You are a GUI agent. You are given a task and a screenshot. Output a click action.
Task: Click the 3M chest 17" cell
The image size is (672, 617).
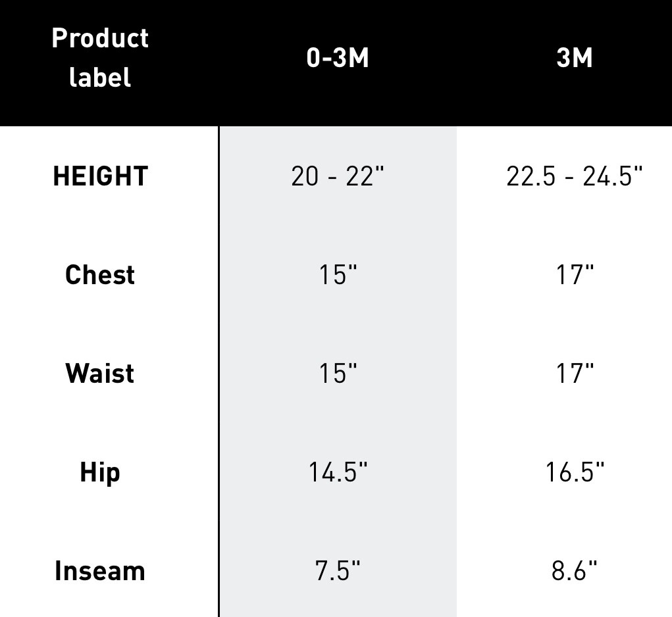pyautogui.click(x=575, y=275)
